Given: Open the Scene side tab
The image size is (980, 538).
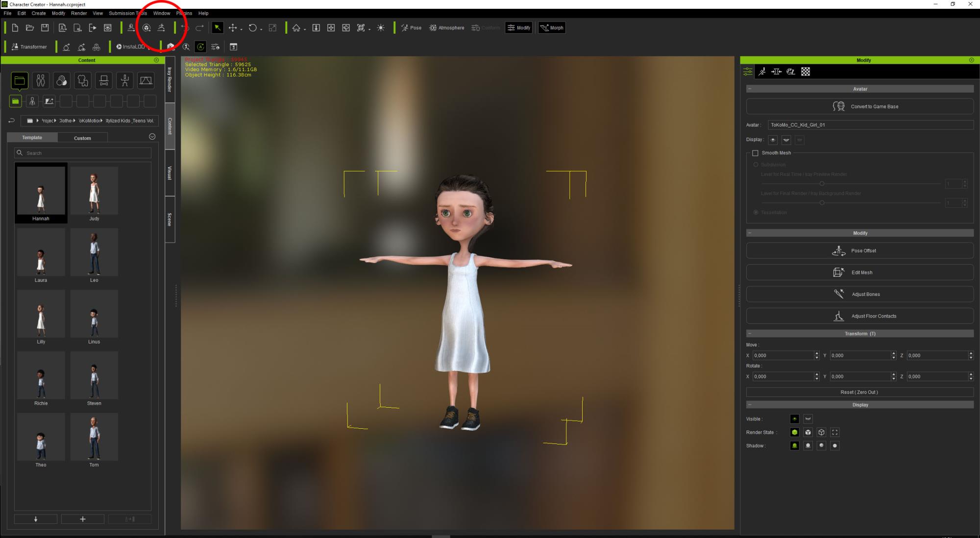Looking at the screenshot, I should pyautogui.click(x=170, y=220).
